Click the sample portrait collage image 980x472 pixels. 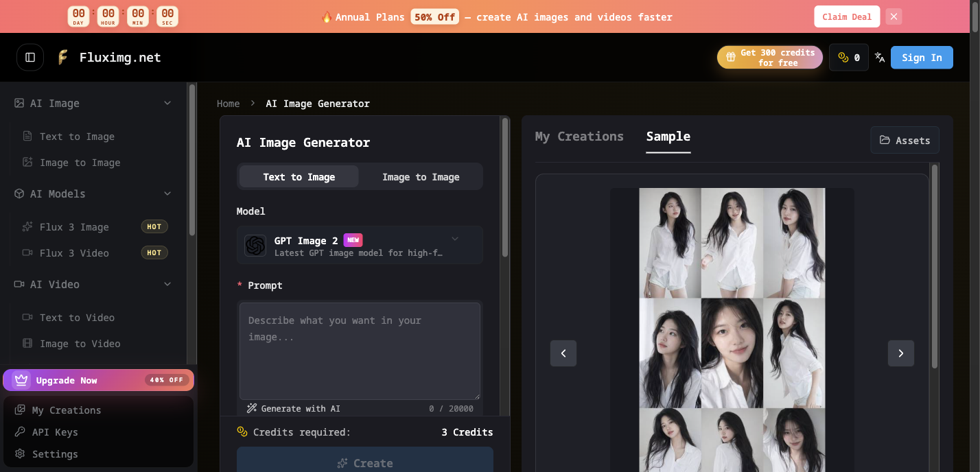tap(732, 330)
